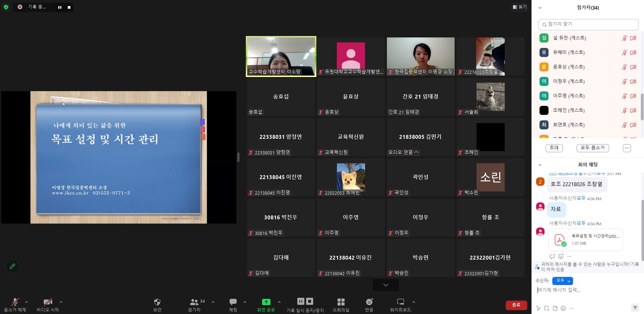Click the participant search field
644x314 pixels.
588,24
